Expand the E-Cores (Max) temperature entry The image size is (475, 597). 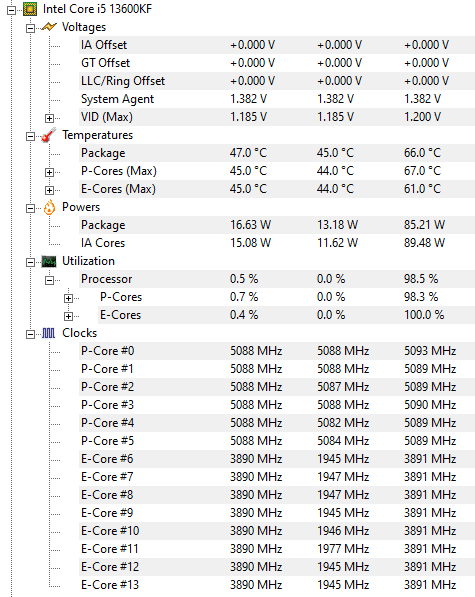pos(49,190)
